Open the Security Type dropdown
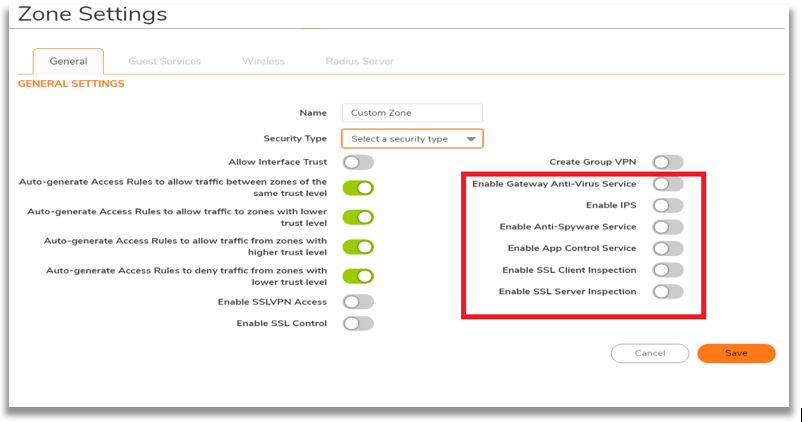Screen dimensions: 810x422 pyautogui.click(x=412, y=138)
